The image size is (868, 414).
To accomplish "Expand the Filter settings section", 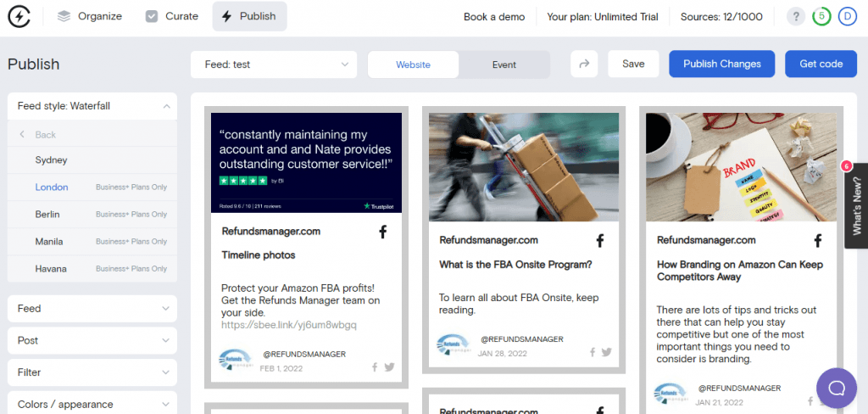I will [92, 372].
